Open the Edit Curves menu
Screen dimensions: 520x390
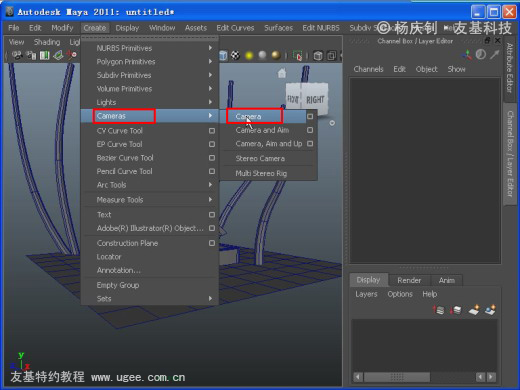[x=235, y=28]
